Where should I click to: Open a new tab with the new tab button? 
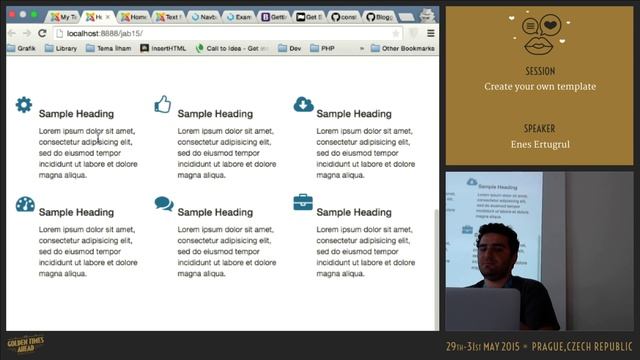pyautogui.click(x=406, y=17)
